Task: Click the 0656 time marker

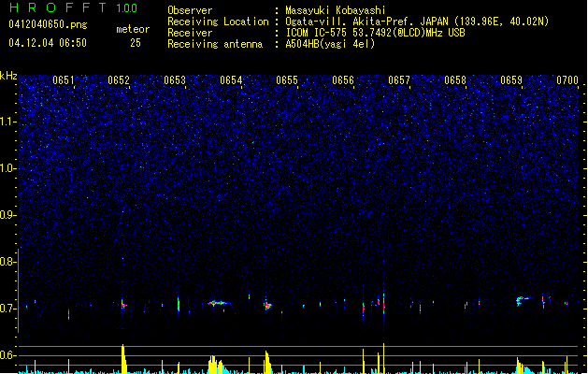Action: 343,80
